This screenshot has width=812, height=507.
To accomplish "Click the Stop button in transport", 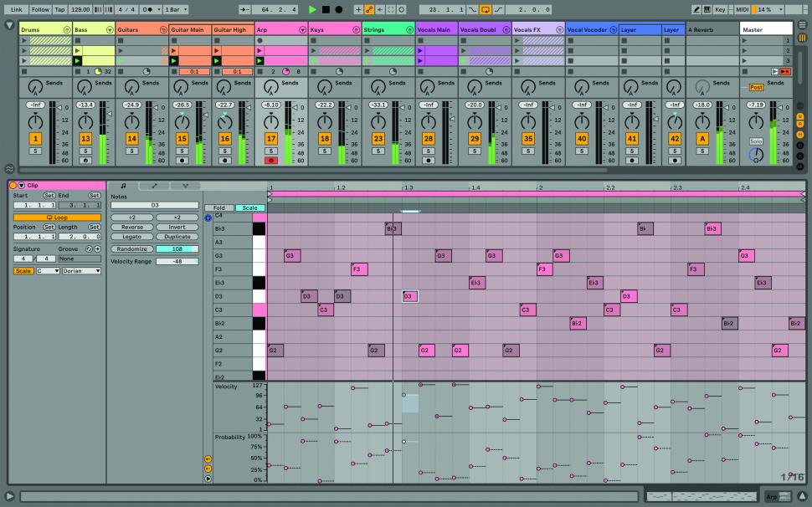I will (326, 9).
